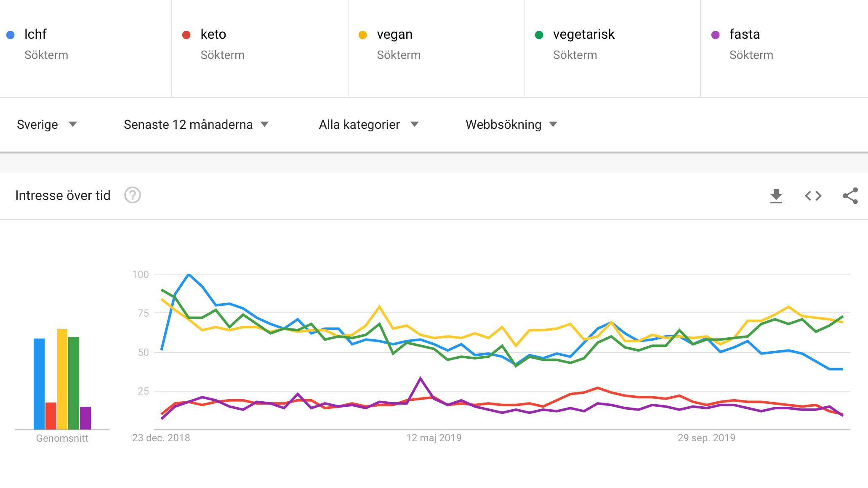Viewport: 868px width, 488px height.
Task: Select the vegan search term
Action: 394,34
